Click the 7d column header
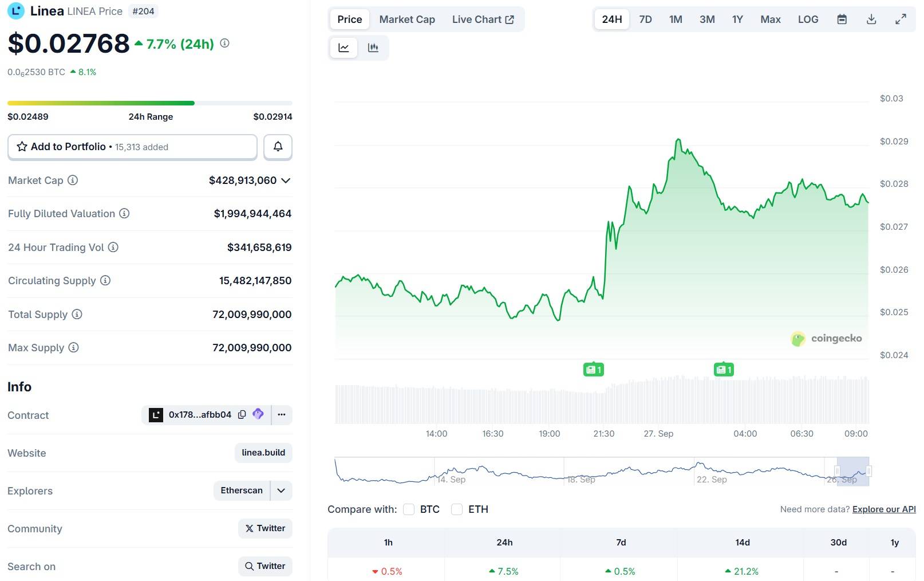This screenshot has width=924, height=581. click(621, 542)
